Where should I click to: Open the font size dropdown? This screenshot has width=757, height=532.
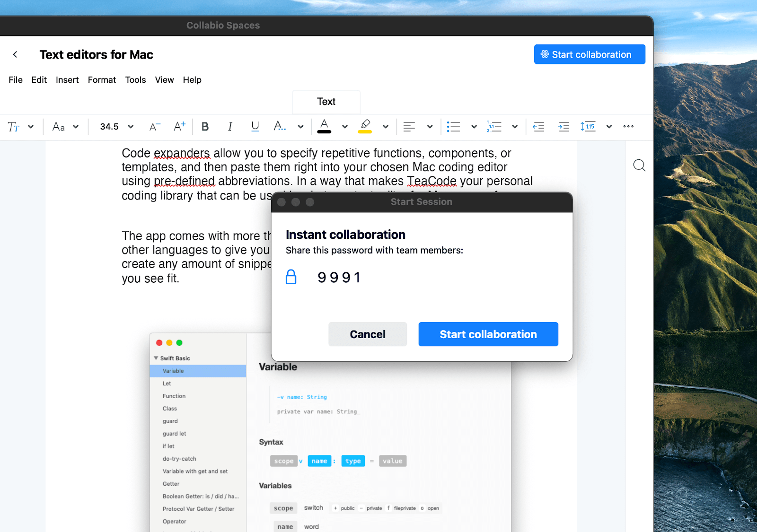pyautogui.click(x=131, y=126)
